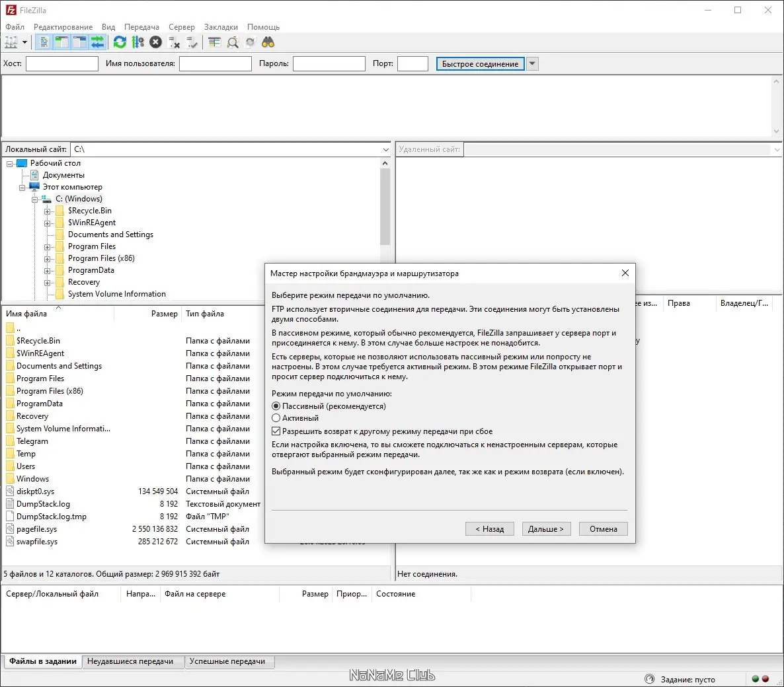Close the firewall wizard dialog
Viewport: 784px width, 687px height.
(x=625, y=273)
